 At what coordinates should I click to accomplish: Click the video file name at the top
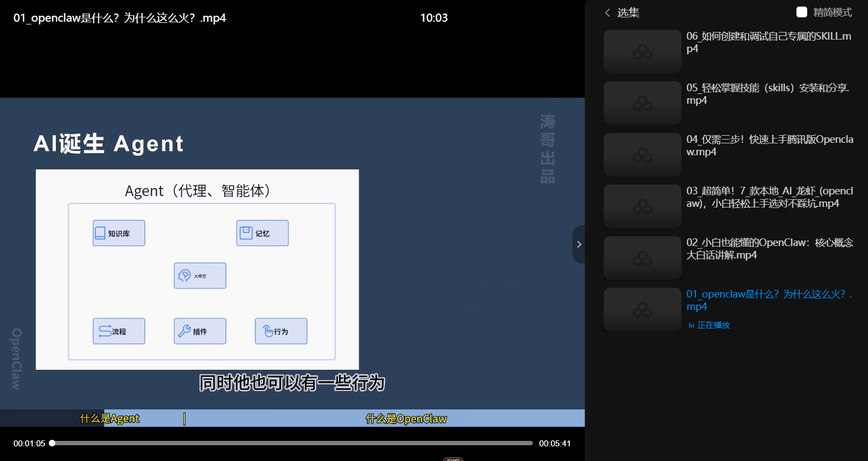(120, 18)
